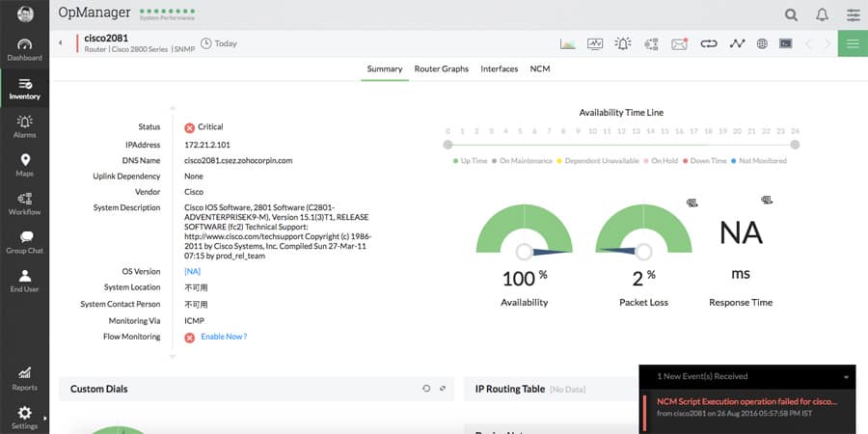Screen dimensions: 868x434
Task: Click the Packet Loss gauge dial
Action: coord(643,232)
